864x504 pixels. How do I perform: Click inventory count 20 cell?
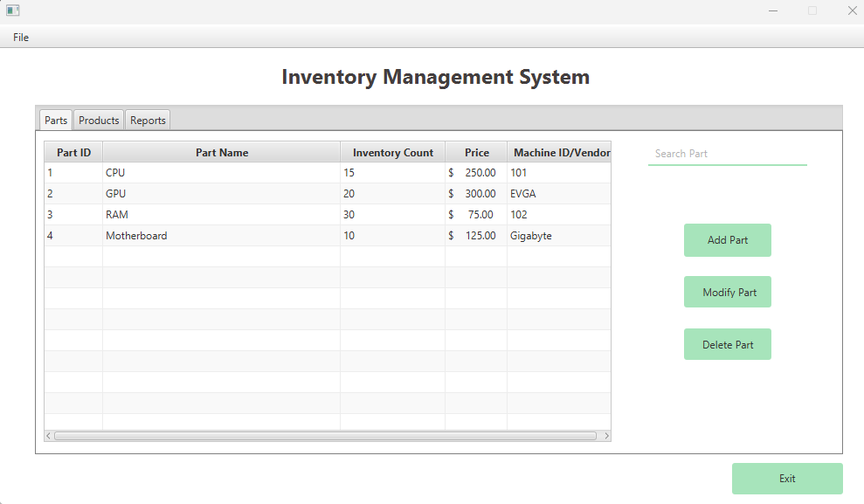pyautogui.click(x=393, y=194)
